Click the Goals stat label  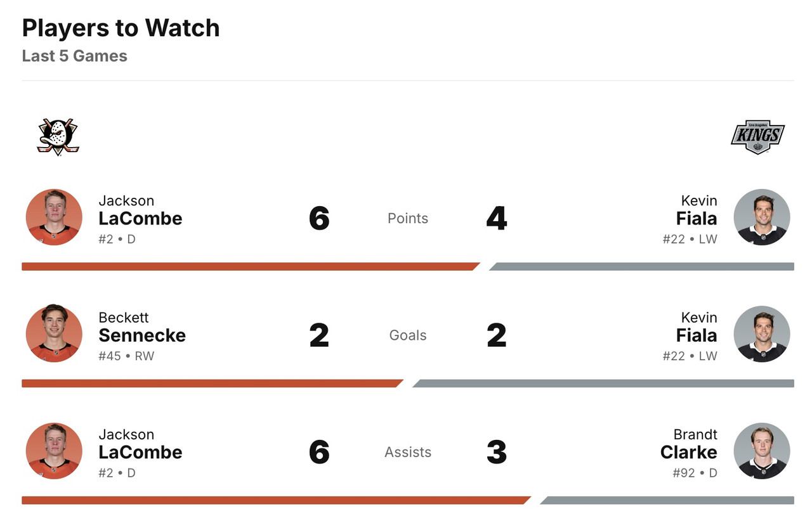[408, 335]
